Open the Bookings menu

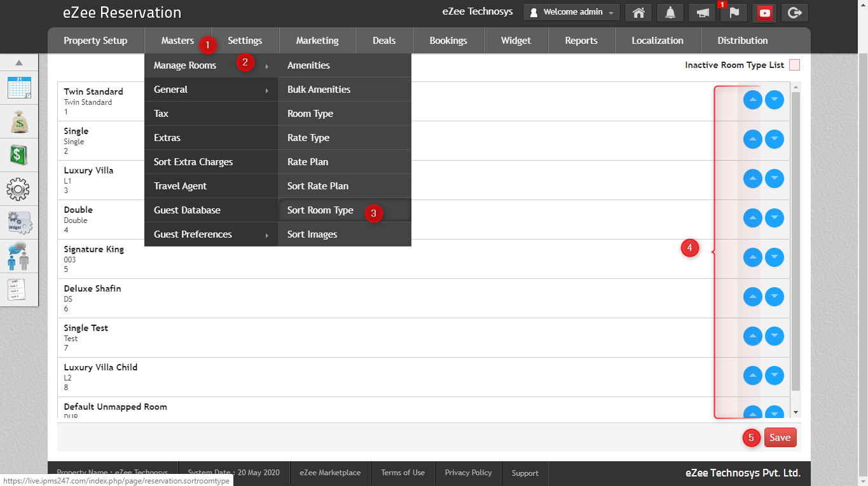tap(448, 41)
